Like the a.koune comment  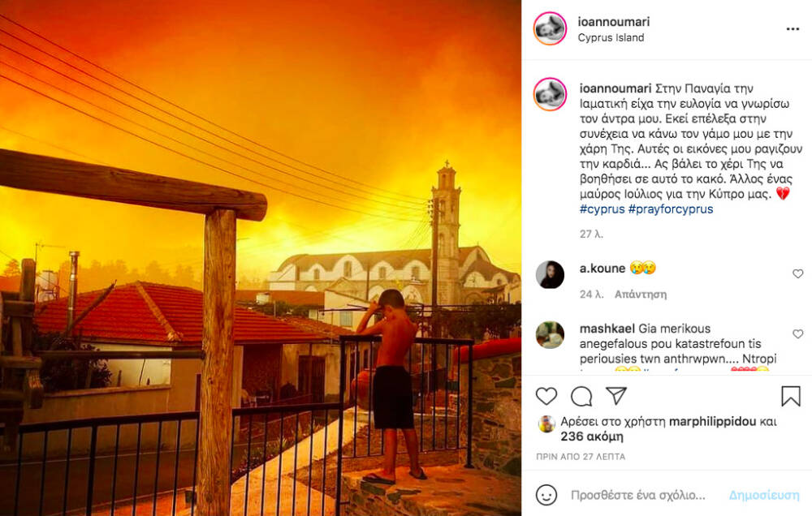click(797, 273)
